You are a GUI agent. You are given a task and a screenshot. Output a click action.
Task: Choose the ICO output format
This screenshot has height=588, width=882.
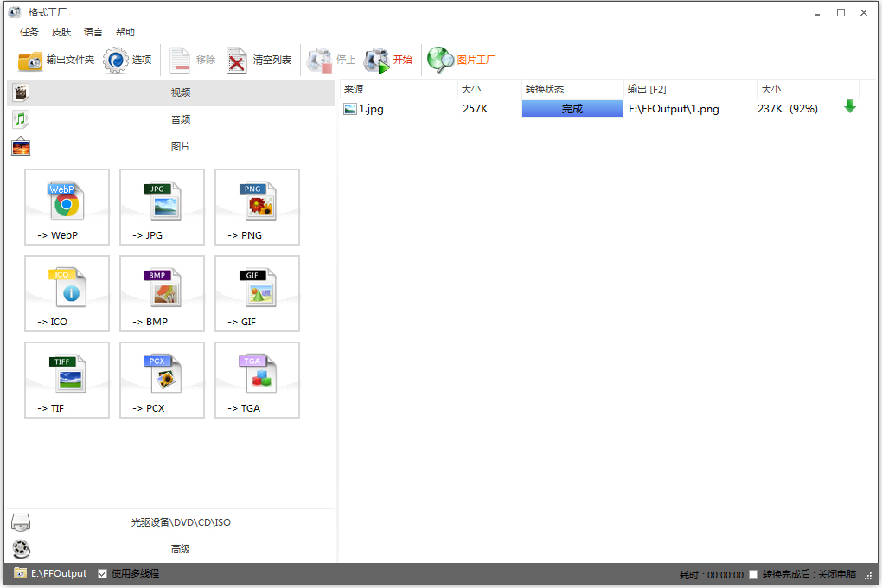pyautogui.click(x=67, y=294)
